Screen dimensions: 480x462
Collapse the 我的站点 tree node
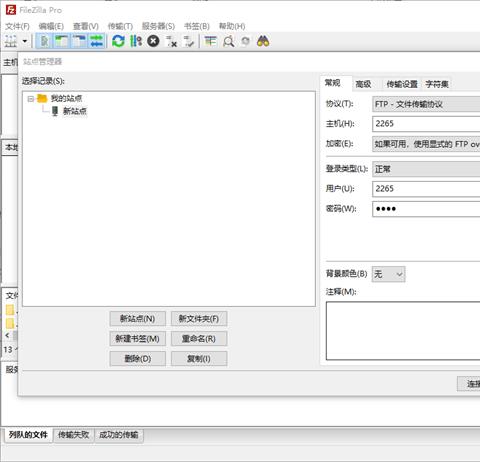pyautogui.click(x=31, y=99)
